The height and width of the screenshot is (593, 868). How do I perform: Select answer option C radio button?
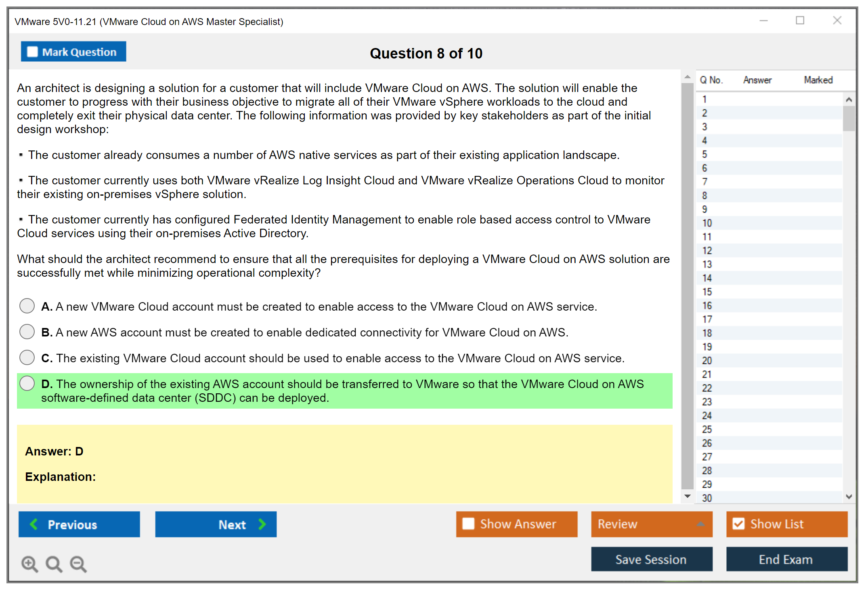[27, 357]
